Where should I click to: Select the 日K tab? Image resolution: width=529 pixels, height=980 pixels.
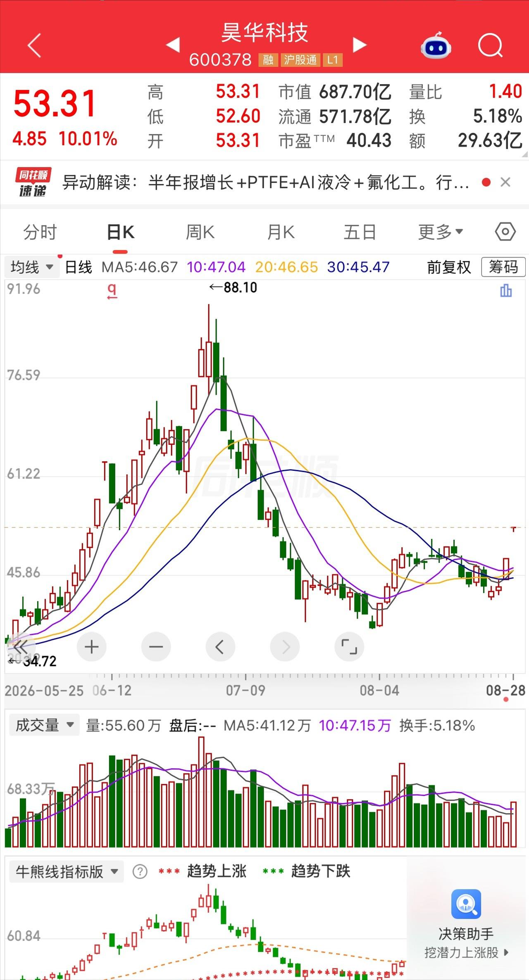point(120,232)
